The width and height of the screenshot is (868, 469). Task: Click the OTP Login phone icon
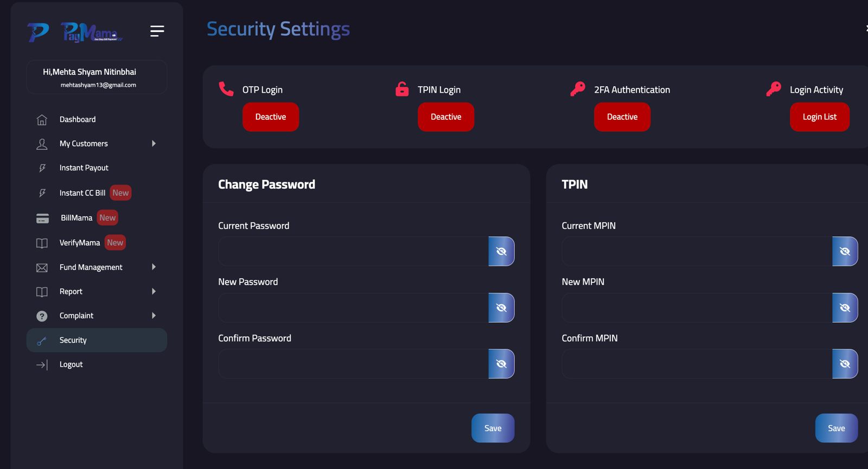click(x=226, y=88)
